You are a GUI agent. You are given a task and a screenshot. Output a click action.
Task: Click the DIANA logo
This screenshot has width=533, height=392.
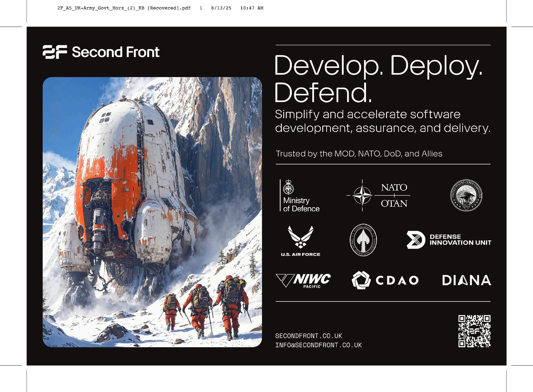click(x=466, y=280)
